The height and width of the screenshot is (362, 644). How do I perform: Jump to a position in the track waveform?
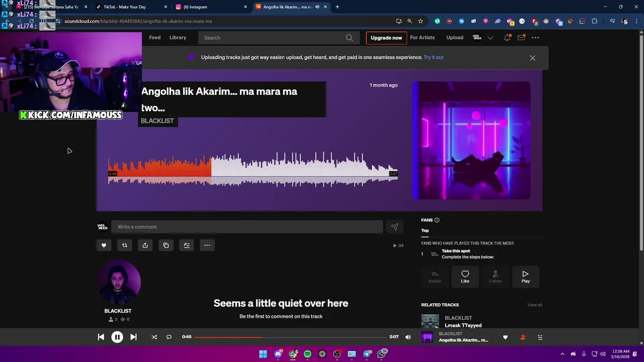(253, 169)
